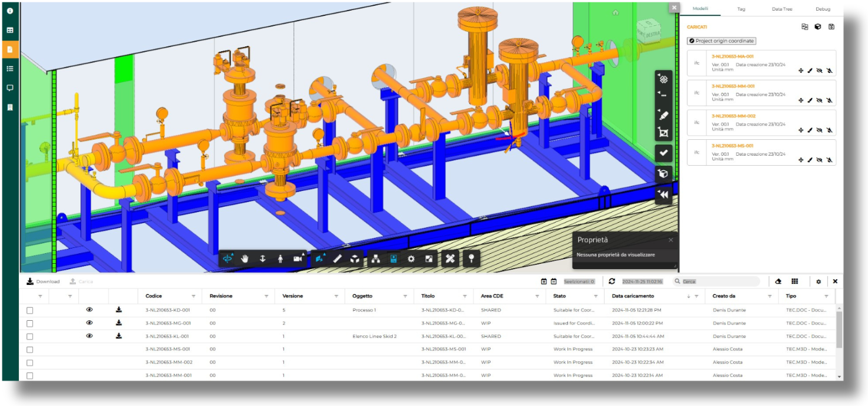868x406 pixels.
Task: Click into the Cerca search field
Action: pos(716,281)
